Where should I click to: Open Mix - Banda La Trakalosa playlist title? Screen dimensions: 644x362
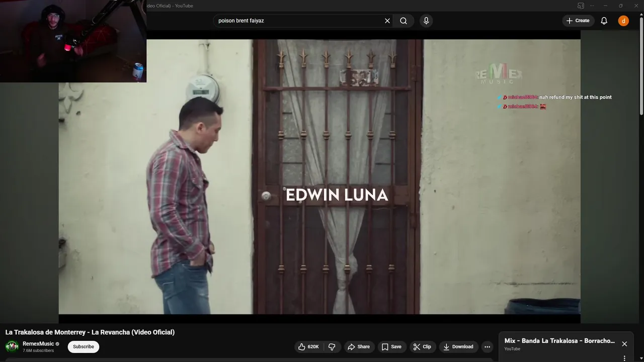click(x=559, y=341)
